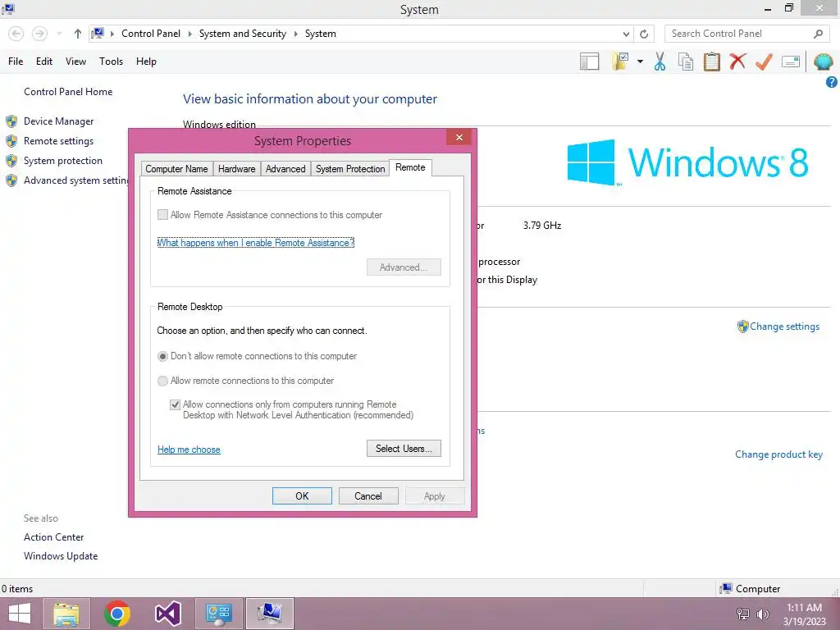
Task: Open Remote settings in the sidebar
Action: [x=58, y=141]
